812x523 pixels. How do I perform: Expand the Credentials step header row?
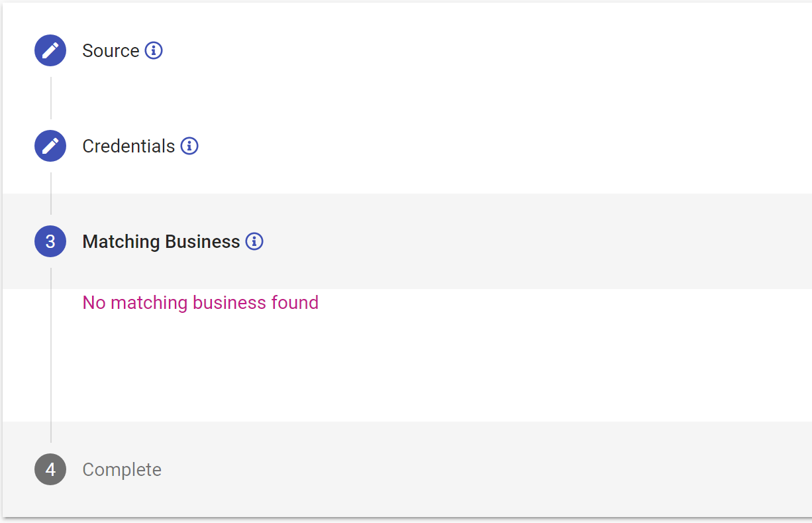click(x=407, y=146)
